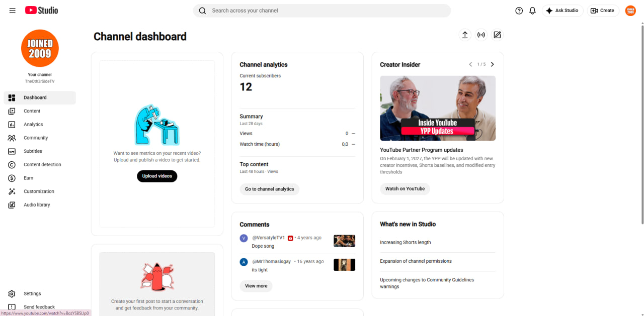
Task: Click the Earn dollar icon
Action: point(12,178)
